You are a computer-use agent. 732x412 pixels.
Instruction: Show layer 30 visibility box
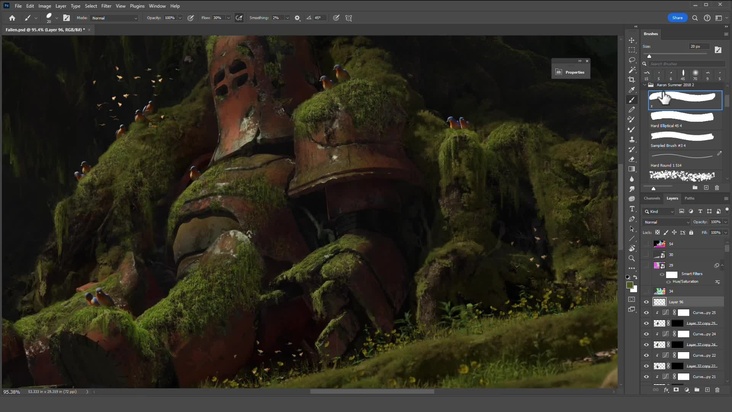tap(647, 255)
